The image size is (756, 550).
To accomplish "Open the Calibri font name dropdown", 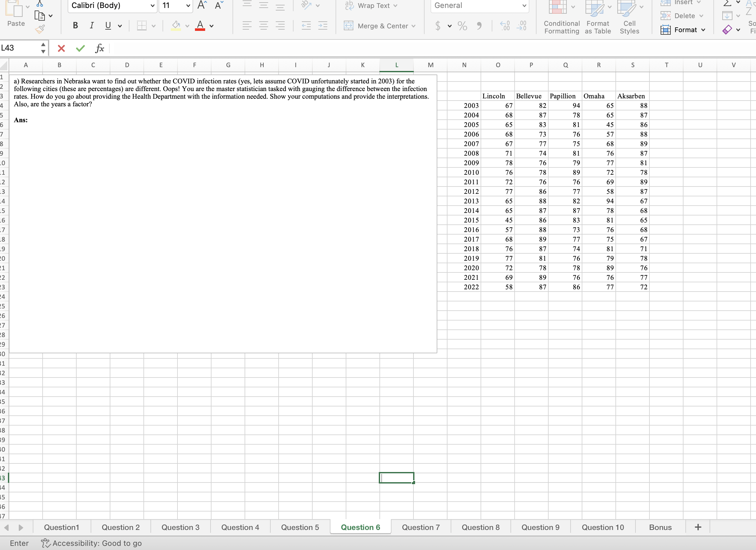I will pos(152,6).
